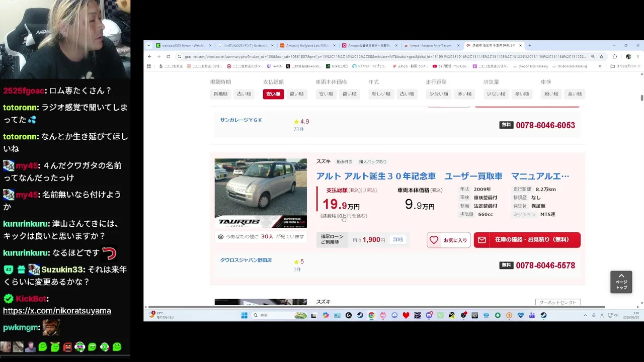
Task: Sort 車検 by 短い順
Action: coord(551,94)
